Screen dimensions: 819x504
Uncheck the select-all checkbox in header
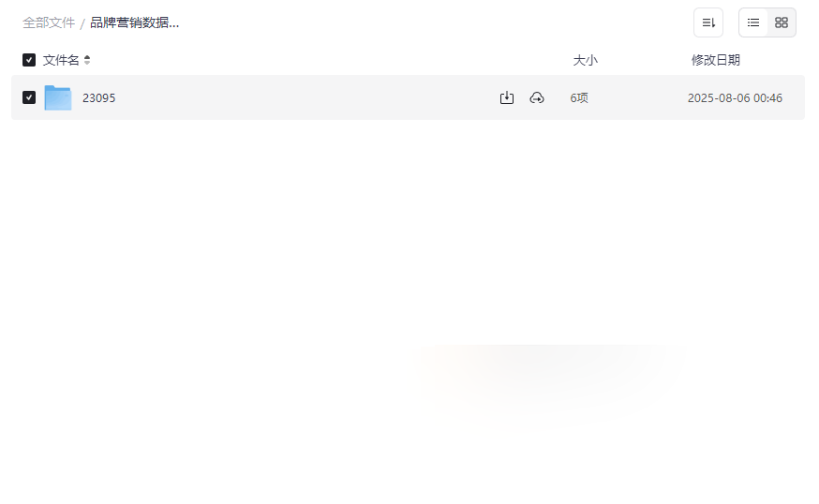coord(29,60)
